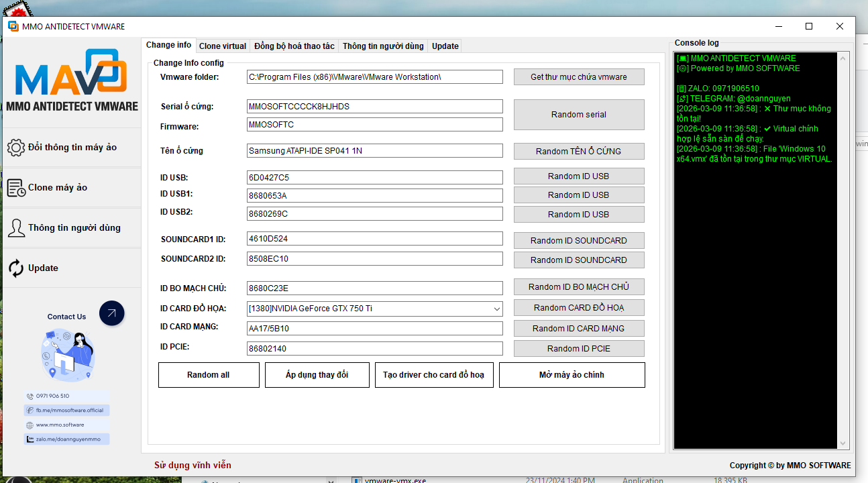Viewport: 868px width, 483px height.
Task: Switch to the Clone virtual tab
Action: click(222, 46)
